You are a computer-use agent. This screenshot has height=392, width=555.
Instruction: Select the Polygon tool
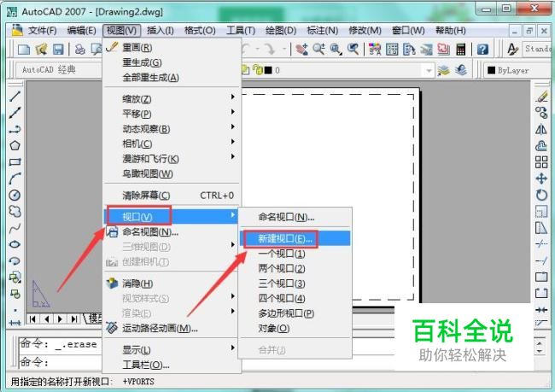pyautogui.click(x=15, y=145)
